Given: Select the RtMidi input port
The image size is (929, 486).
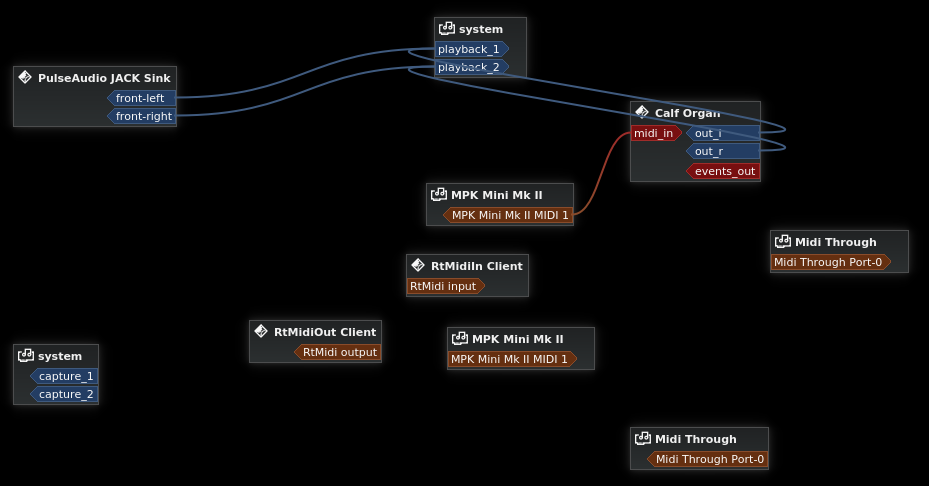Looking at the screenshot, I should 446,286.
